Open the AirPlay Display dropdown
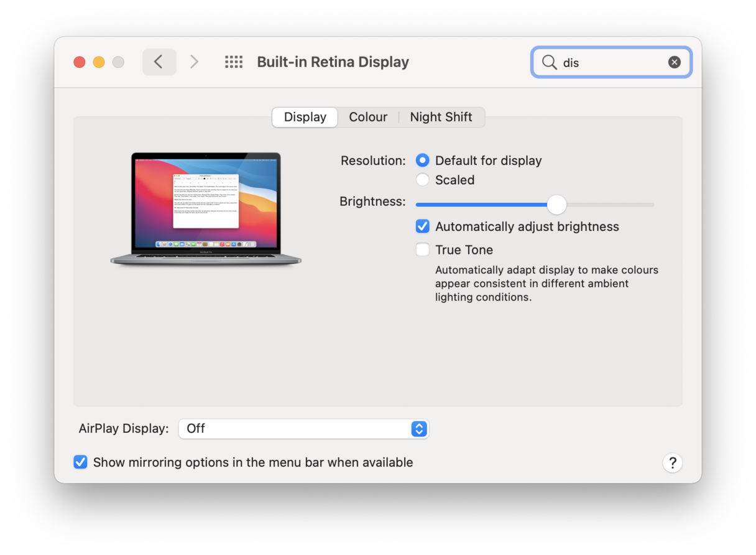 point(303,429)
